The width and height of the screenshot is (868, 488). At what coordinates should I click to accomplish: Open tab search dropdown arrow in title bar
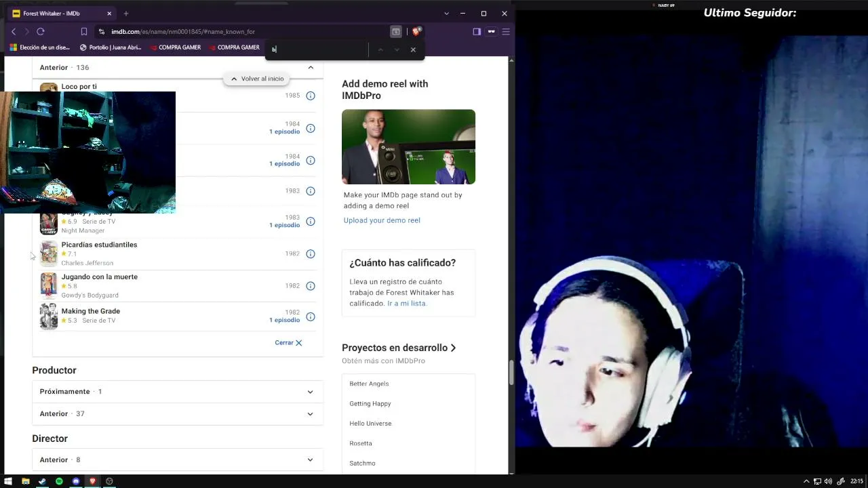pos(446,14)
